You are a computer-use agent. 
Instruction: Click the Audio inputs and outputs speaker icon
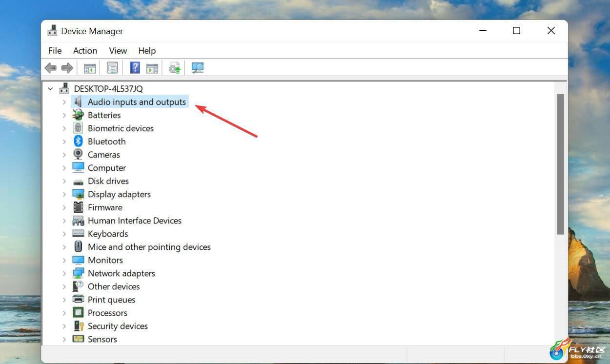(x=78, y=101)
